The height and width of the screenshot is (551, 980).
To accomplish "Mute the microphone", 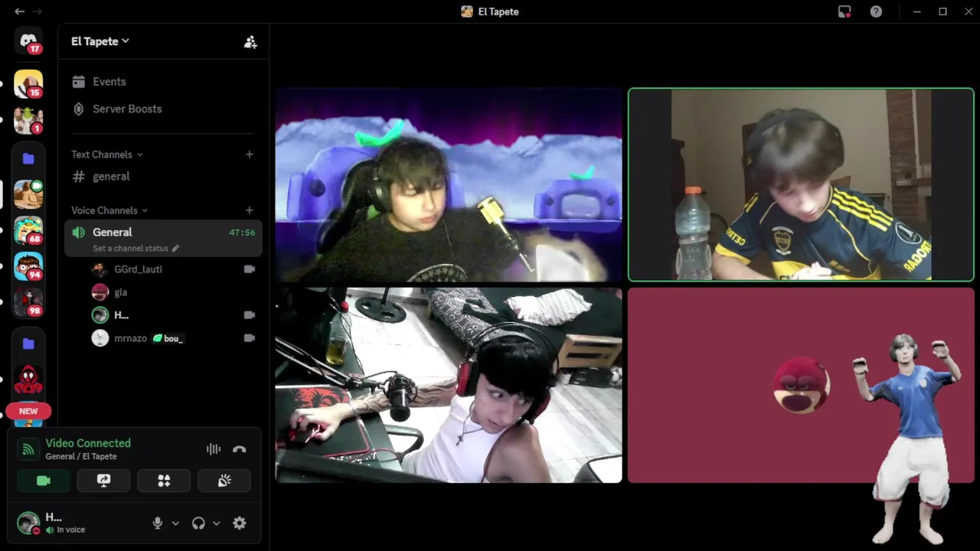I will coord(158,523).
